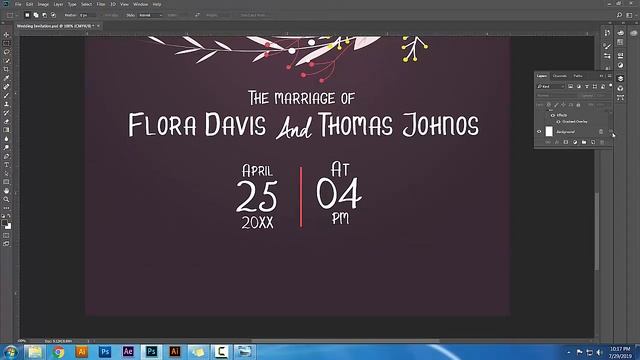Viewport: 640px width, 360px height.
Task: Choose New selection mode in options bar
Action: (x=27, y=15)
